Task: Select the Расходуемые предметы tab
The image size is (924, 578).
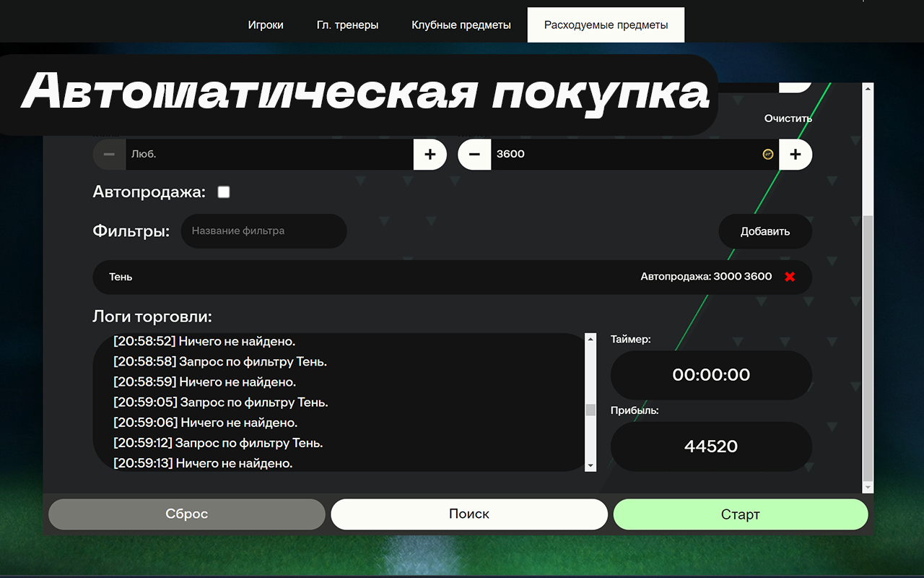Action: [x=606, y=25]
